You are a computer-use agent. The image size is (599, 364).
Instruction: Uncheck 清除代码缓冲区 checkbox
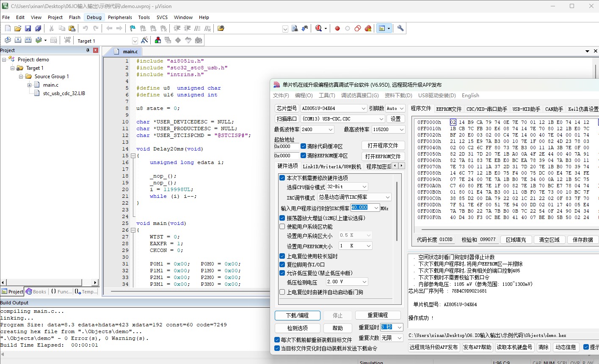tap(304, 146)
